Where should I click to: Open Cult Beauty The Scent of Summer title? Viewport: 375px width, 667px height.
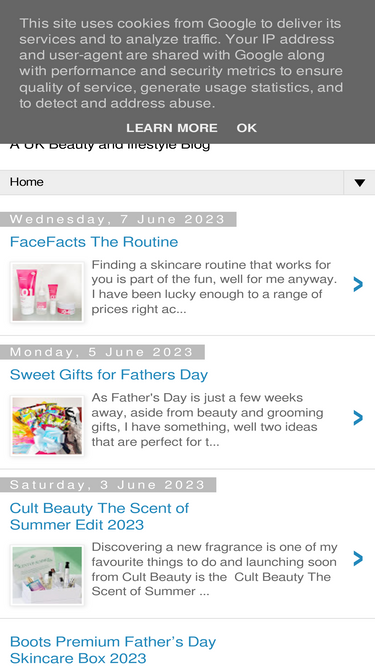pyautogui.click(x=99, y=516)
